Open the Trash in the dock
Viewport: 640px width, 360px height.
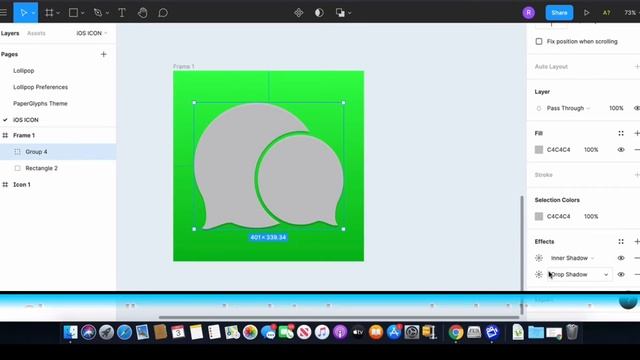[572, 332]
